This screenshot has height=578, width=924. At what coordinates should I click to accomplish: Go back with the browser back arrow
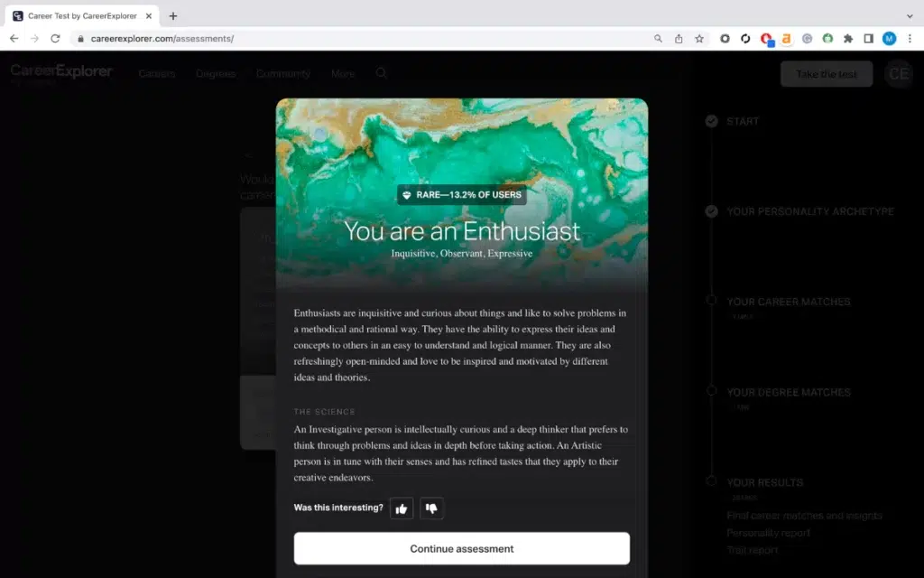(x=14, y=38)
